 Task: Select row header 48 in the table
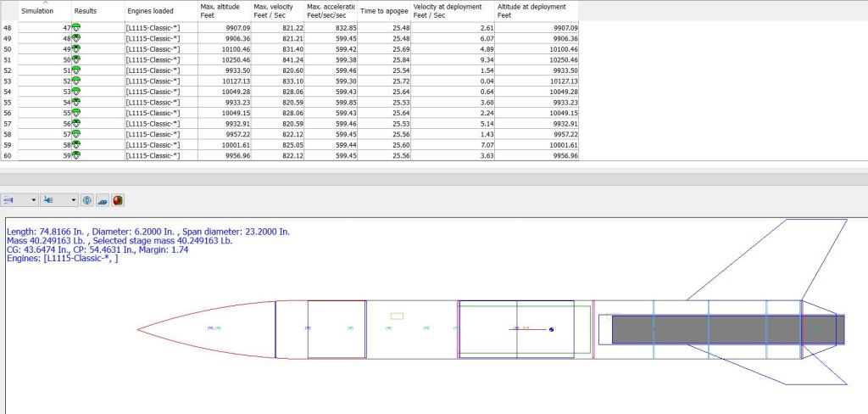coord(8,28)
